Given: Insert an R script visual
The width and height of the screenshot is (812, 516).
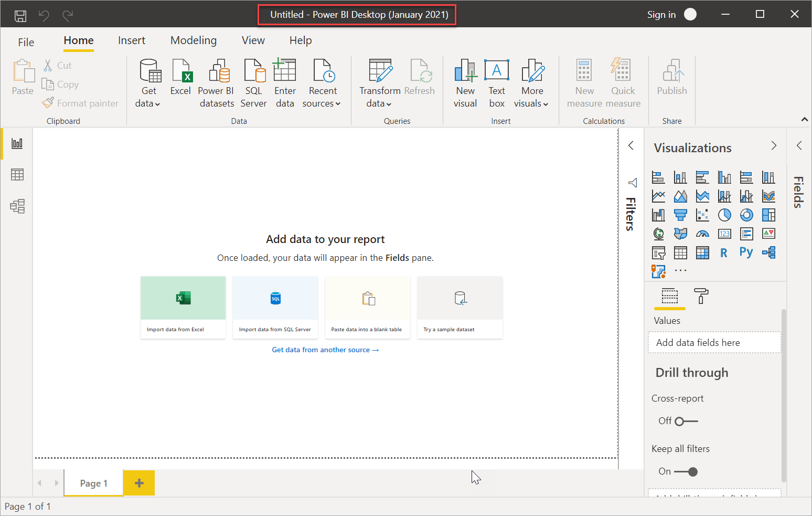Looking at the screenshot, I should pyautogui.click(x=724, y=252).
